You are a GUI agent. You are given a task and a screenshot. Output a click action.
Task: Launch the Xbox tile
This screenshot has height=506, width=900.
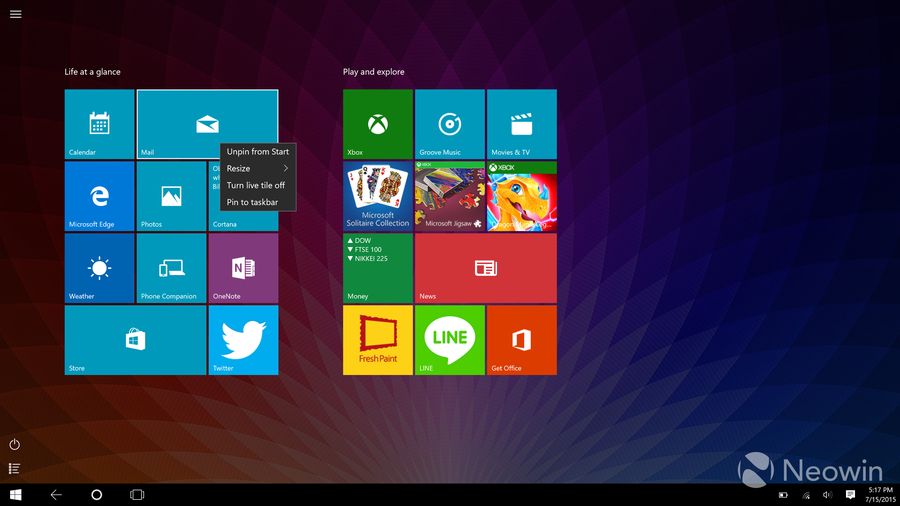[x=378, y=124]
